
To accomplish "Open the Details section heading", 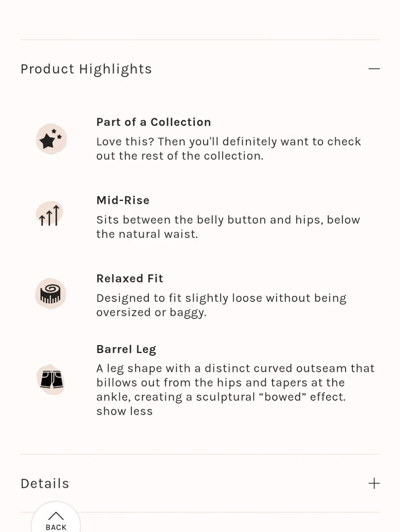I will coord(45,484).
